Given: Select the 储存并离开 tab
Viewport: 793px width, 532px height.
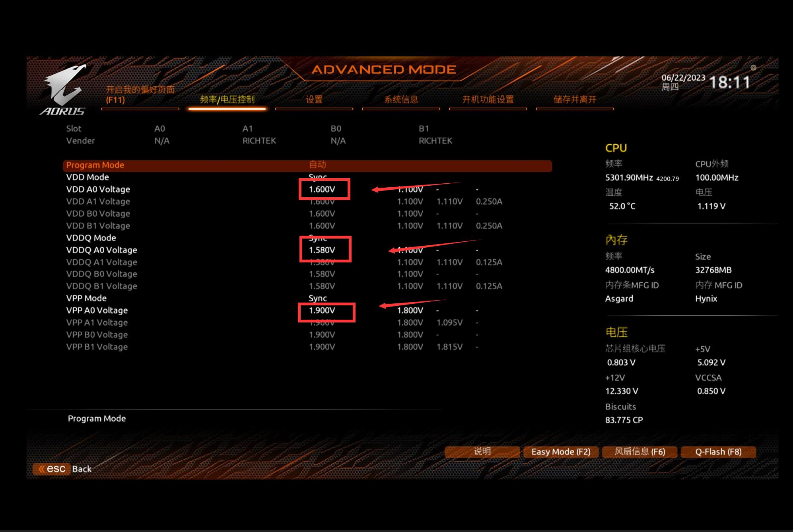Looking at the screenshot, I should coord(575,100).
